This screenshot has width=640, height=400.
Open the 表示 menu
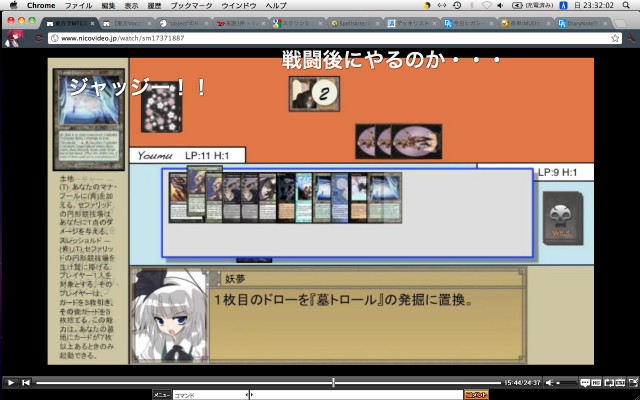pos(131,6)
